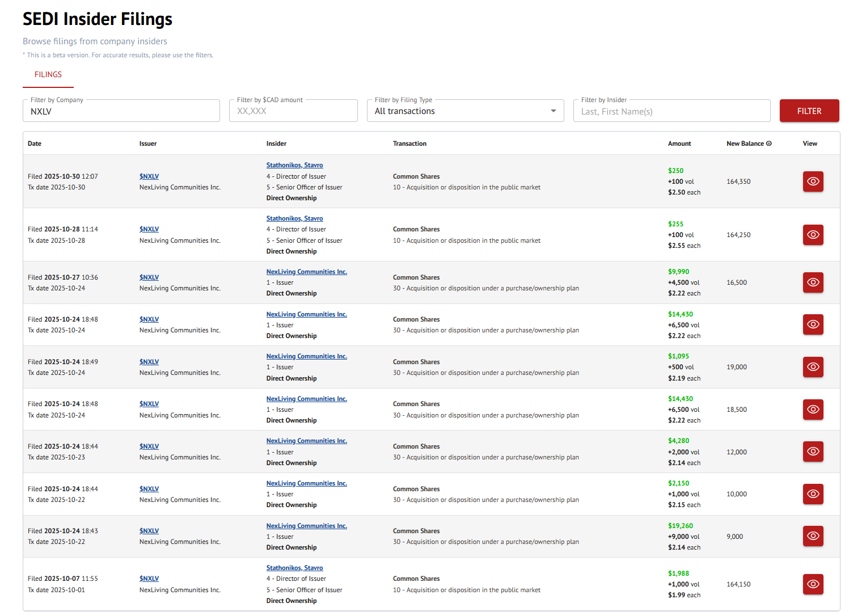Click the "Filed 2025-10-27 10:36" date text
Image resolution: width=849 pixels, height=616 pixels.
[63, 277]
